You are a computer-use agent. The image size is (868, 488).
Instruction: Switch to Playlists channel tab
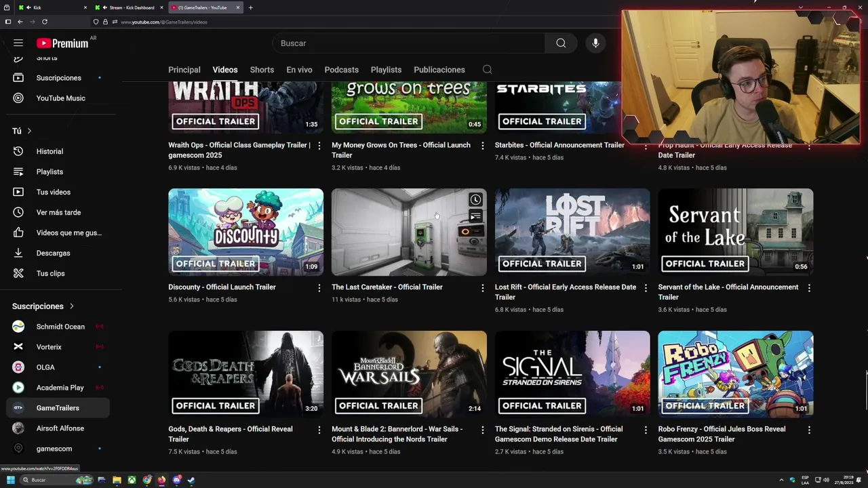coord(386,70)
